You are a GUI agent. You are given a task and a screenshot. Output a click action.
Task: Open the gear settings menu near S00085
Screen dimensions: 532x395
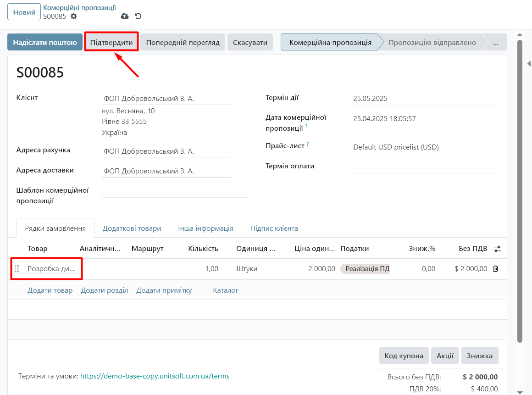[73, 17]
